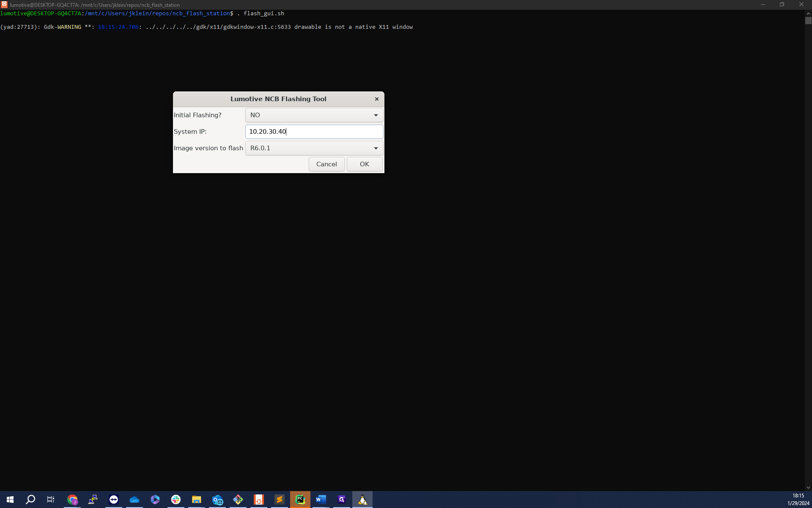
Task: Click the 'Initial Flashing?' label
Action: tap(198, 115)
